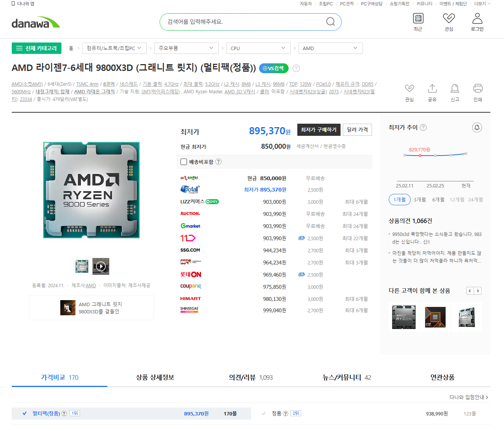Open the AMD brand dropdown
Image resolution: width=504 pixels, height=431 pixels.
(331, 48)
